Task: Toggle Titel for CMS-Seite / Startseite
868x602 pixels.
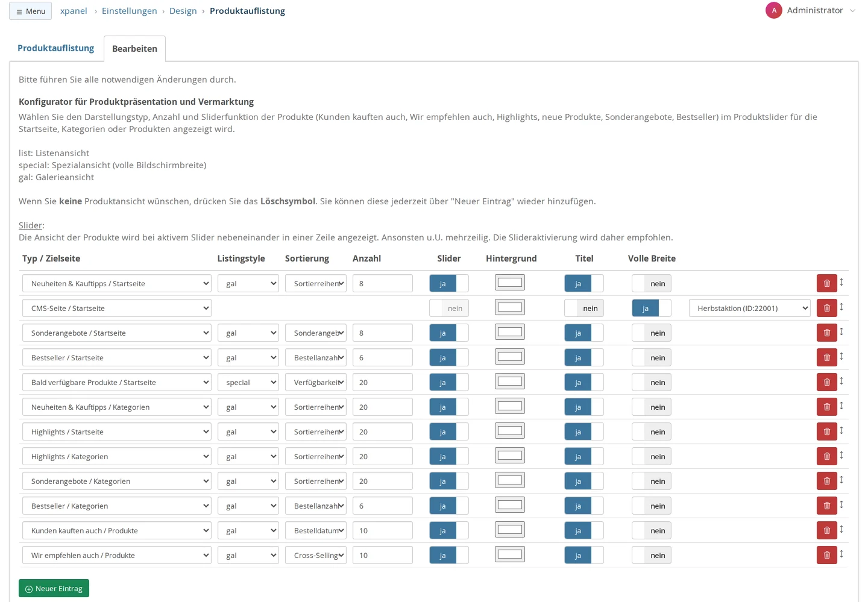Action: (584, 308)
